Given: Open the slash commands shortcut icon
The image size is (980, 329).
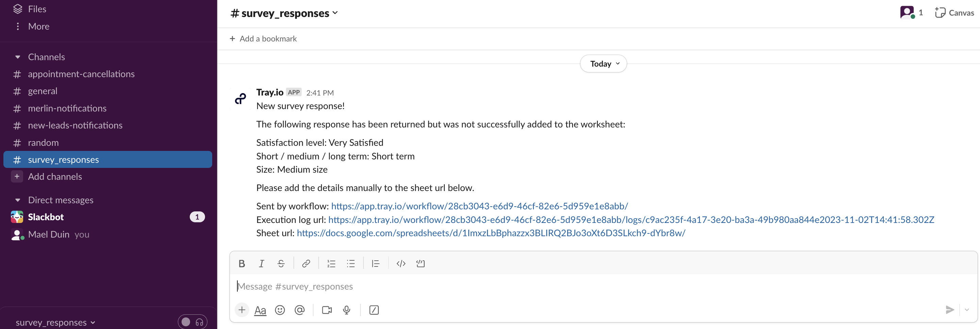Looking at the screenshot, I should tap(374, 310).
